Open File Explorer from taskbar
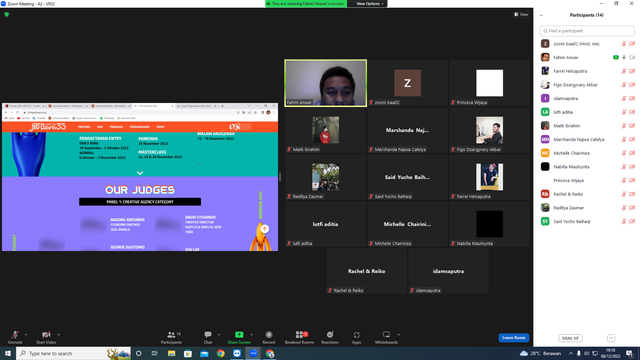Screen dimensions: 640x360 click(x=171, y=353)
